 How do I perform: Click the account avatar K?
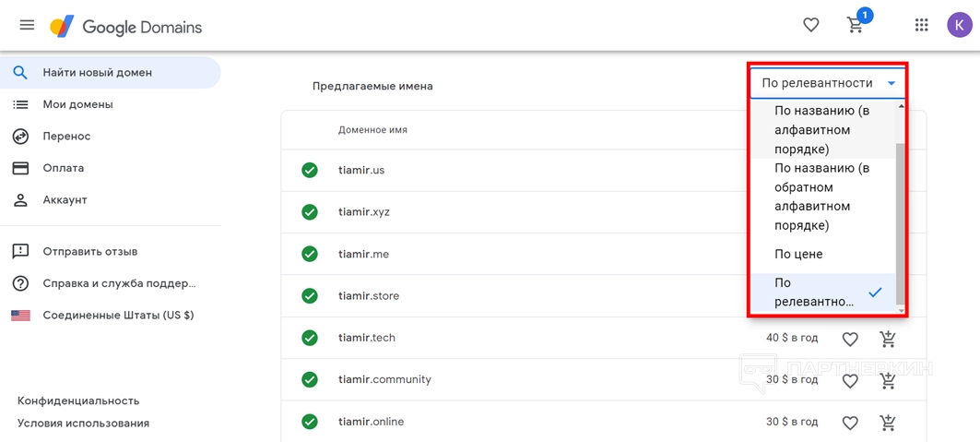click(x=959, y=26)
